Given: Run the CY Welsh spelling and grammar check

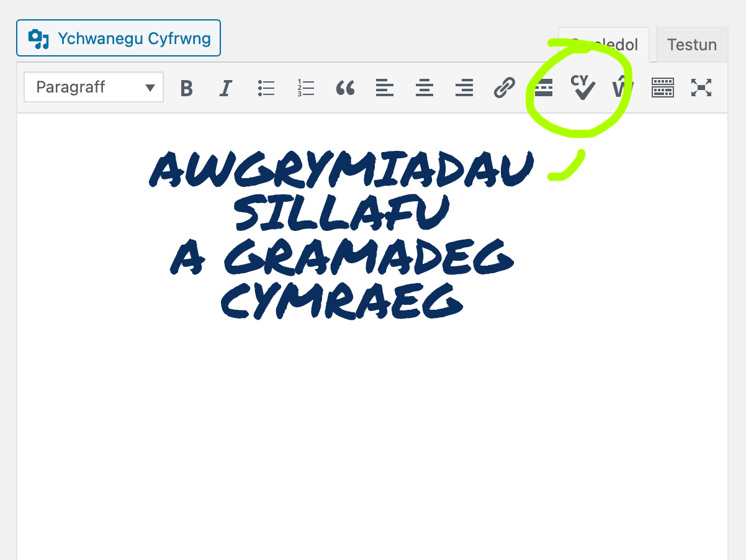Looking at the screenshot, I should pyautogui.click(x=583, y=88).
